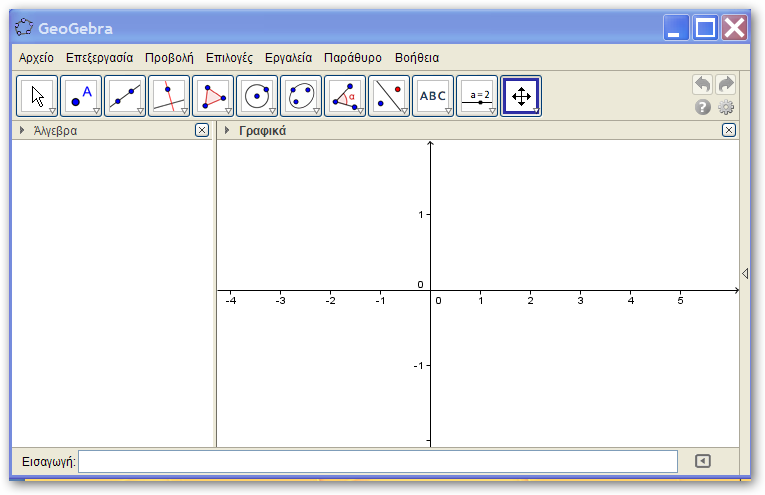
Task: Select the Move arrow tool
Action: (x=37, y=96)
